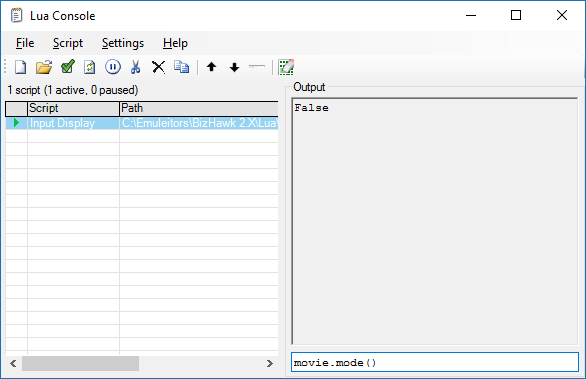Sort by the Script column header
586x379 pixels.
[73, 108]
